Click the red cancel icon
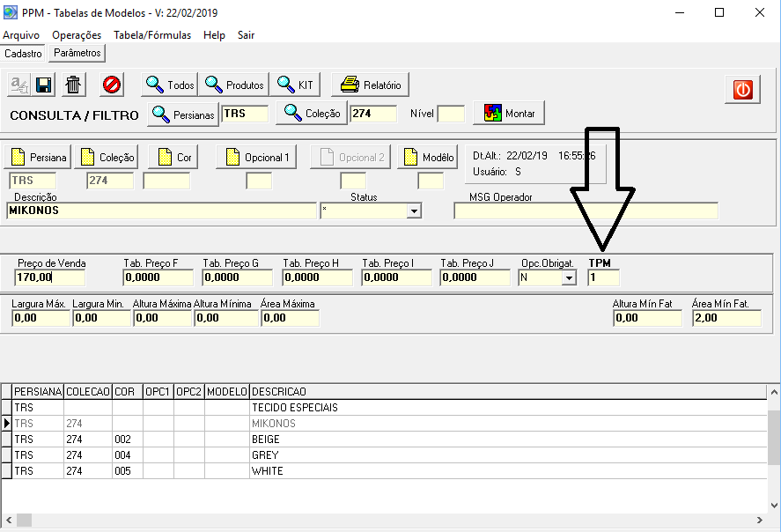 coord(112,85)
